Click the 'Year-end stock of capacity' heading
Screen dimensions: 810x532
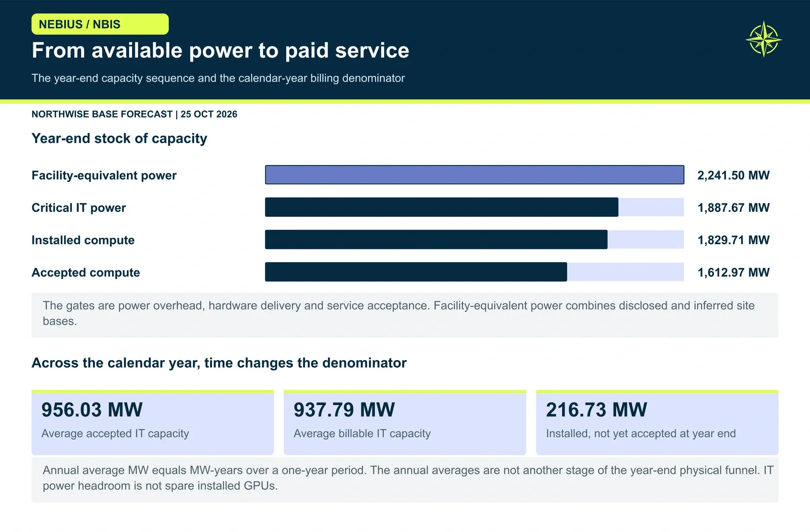[x=119, y=139]
